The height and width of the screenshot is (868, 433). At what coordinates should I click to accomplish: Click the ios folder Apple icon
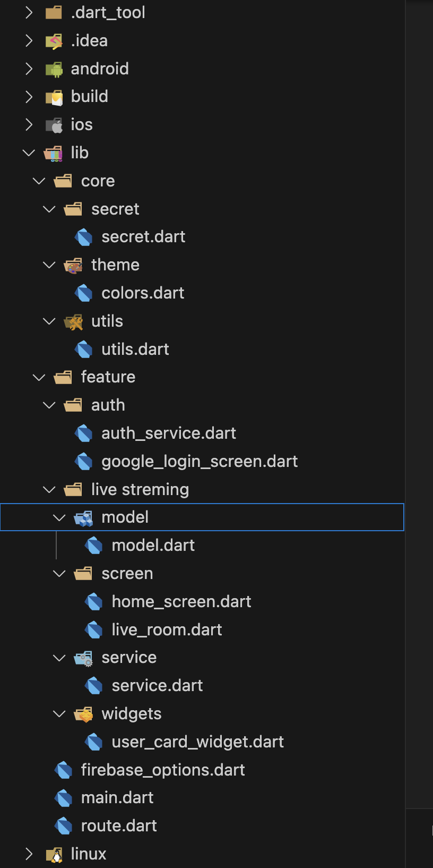[54, 125]
